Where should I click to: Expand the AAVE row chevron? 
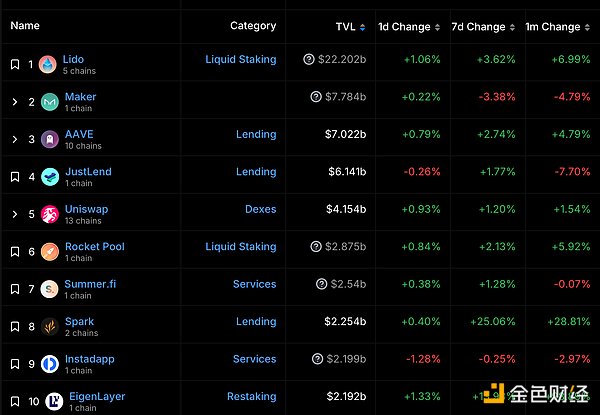15,140
